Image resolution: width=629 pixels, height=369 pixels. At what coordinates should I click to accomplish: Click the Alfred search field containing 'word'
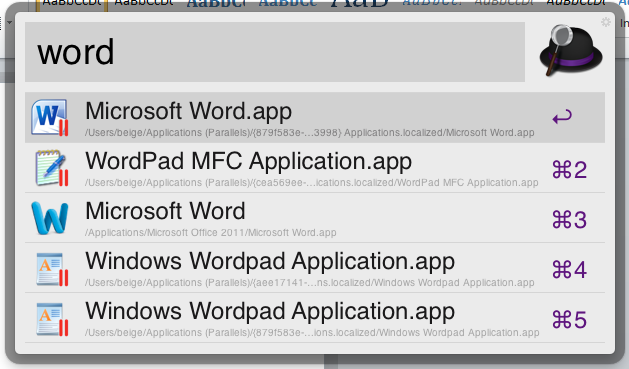275,52
